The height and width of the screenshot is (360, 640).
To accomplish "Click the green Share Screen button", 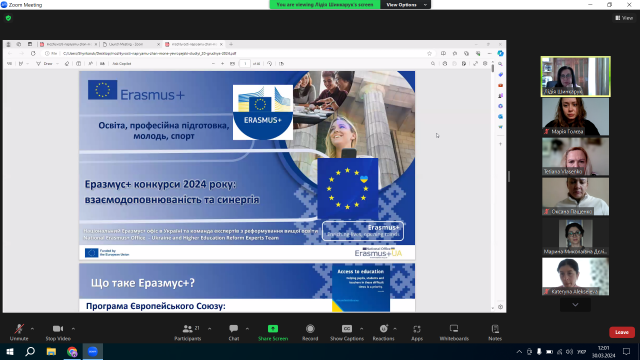I will click(x=273, y=332).
